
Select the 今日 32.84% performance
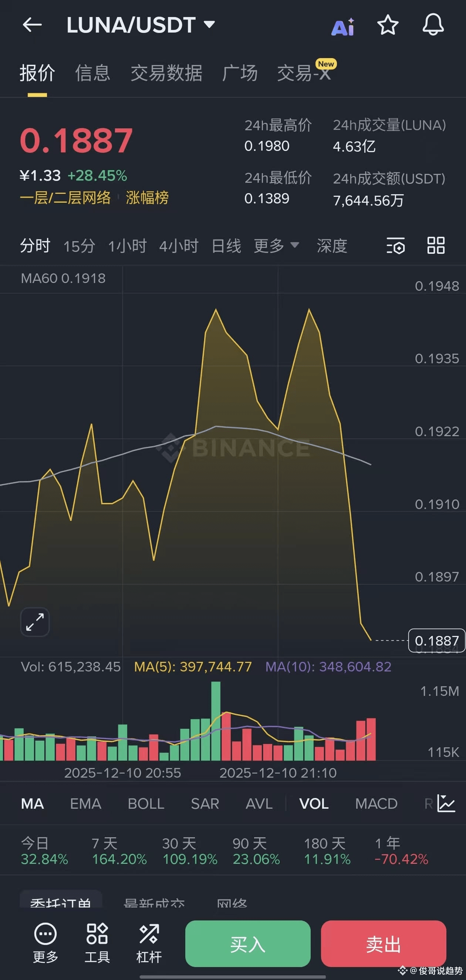tap(44, 851)
